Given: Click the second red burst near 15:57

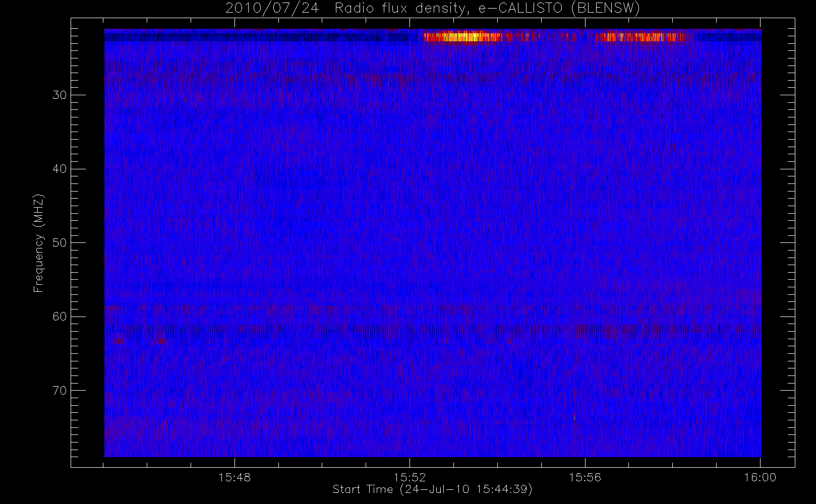Looking at the screenshot, I should tap(640, 37).
